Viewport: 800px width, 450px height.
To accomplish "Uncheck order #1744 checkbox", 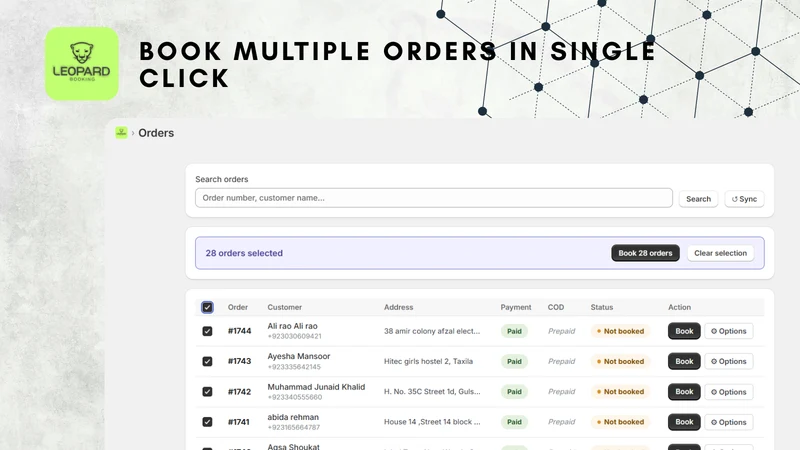I will (207, 331).
